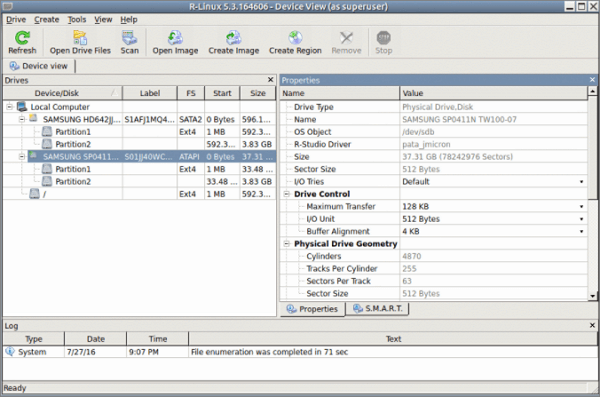This screenshot has width=600, height=397.
Task: Open the View menu
Action: click(103, 20)
